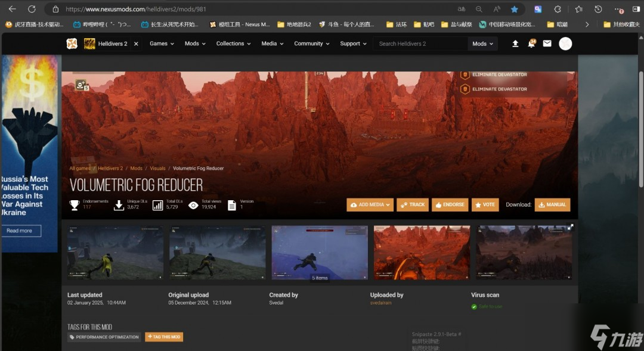
Task: Open the Community menu
Action: (x=312, y=44)
